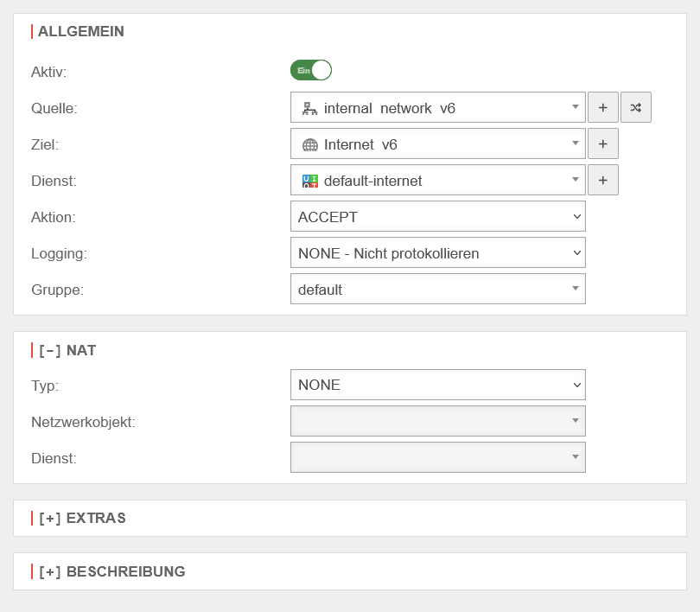Open the Aktion ACCEPT dropdown
The image size is (700, 612).
[437, 217]
